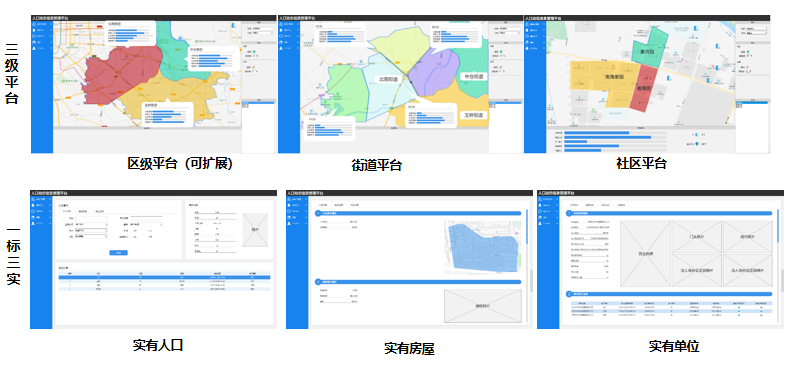Click pie chart icon in 社区平台 sidebar
The height and width of the screenshot is (374, 797).
tap(527, 42)
